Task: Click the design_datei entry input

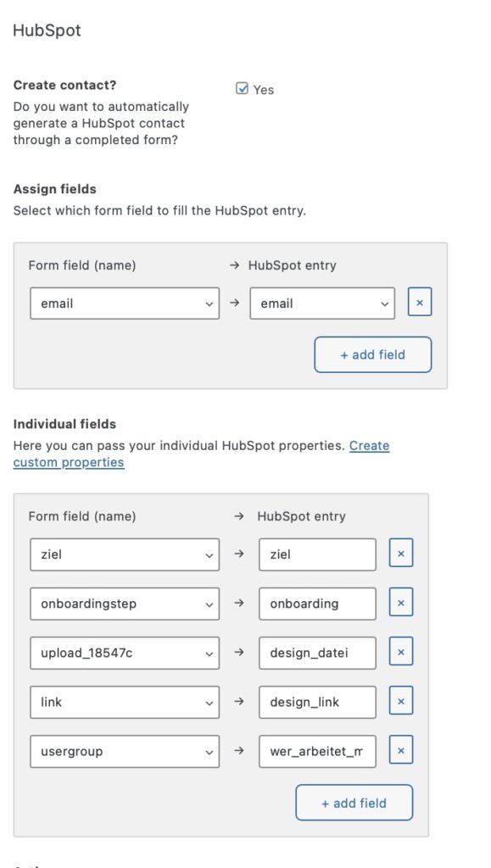Action: point(317,652)
